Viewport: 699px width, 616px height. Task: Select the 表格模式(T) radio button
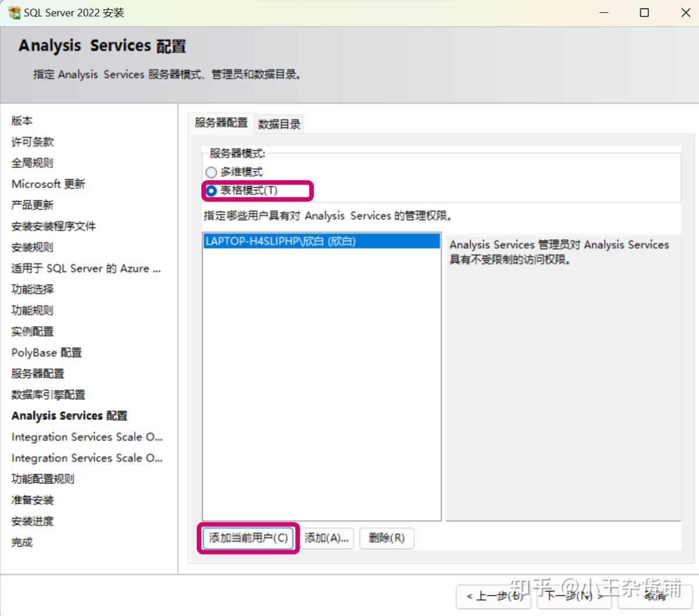[210, 190]
